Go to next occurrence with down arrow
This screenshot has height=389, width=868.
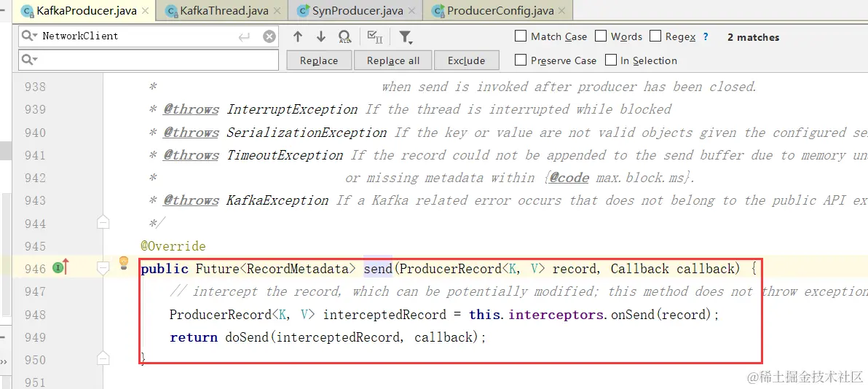point(321,37)
